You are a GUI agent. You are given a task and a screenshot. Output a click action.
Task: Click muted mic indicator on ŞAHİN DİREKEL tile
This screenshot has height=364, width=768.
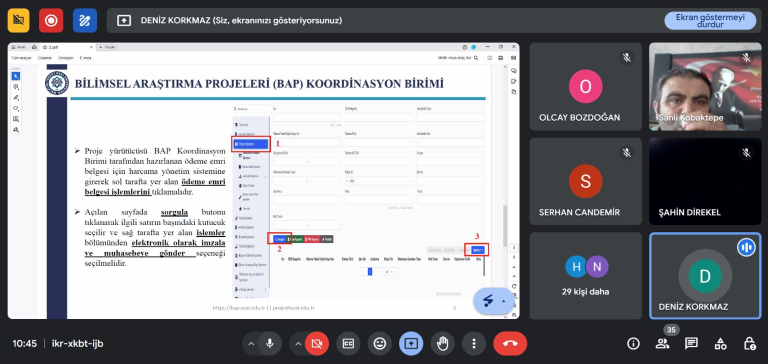coord(746,153)
